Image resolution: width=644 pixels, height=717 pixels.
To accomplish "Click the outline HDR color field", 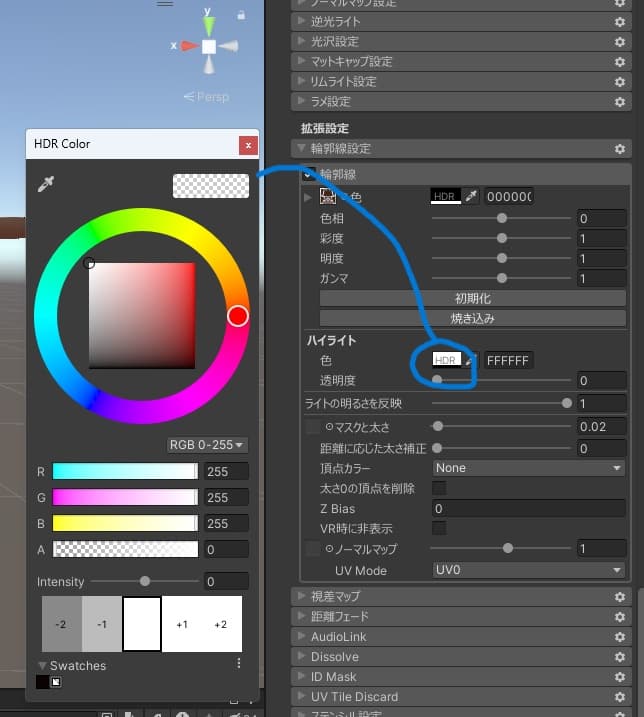I will coord(445,197).
